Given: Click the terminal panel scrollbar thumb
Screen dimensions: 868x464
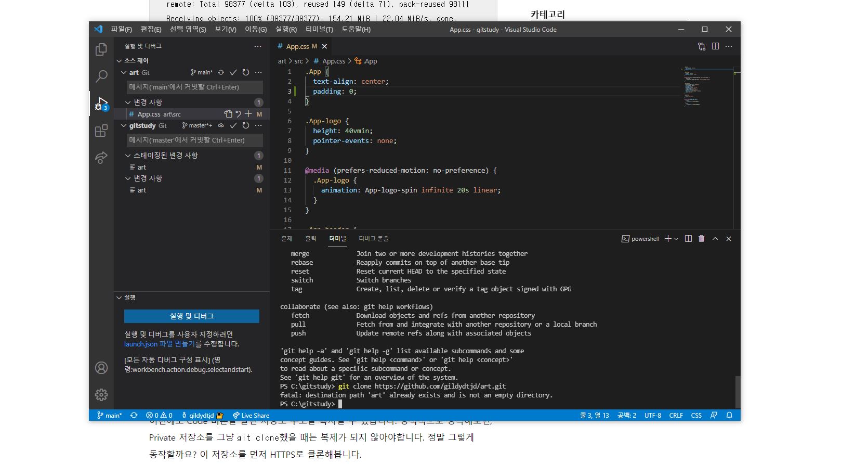Looking at the screenshot, I should click(737, 392).
